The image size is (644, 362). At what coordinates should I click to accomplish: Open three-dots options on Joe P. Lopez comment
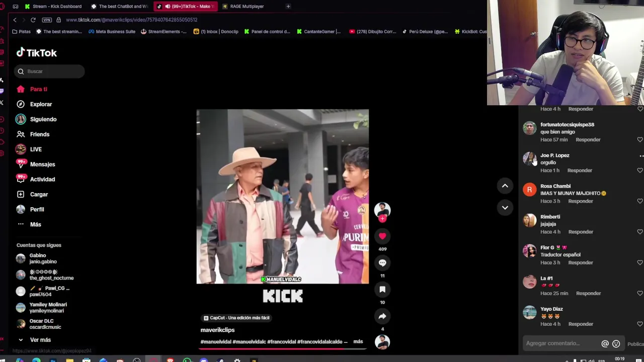click(641, 156)
